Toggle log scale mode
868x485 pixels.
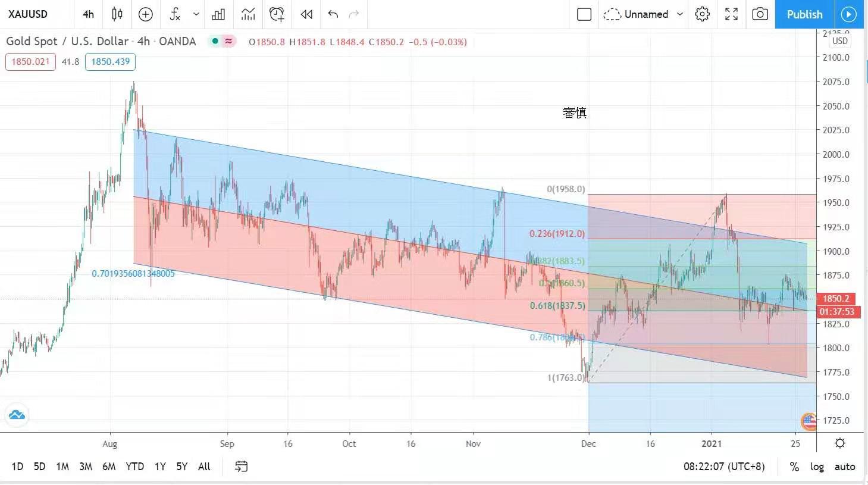click(x=817, y=467)
